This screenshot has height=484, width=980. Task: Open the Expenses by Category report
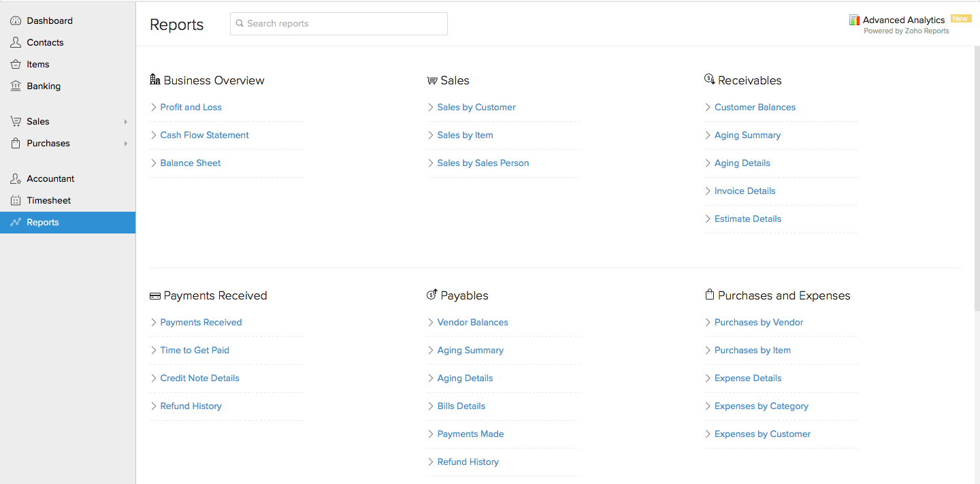(x=762, y=406)
